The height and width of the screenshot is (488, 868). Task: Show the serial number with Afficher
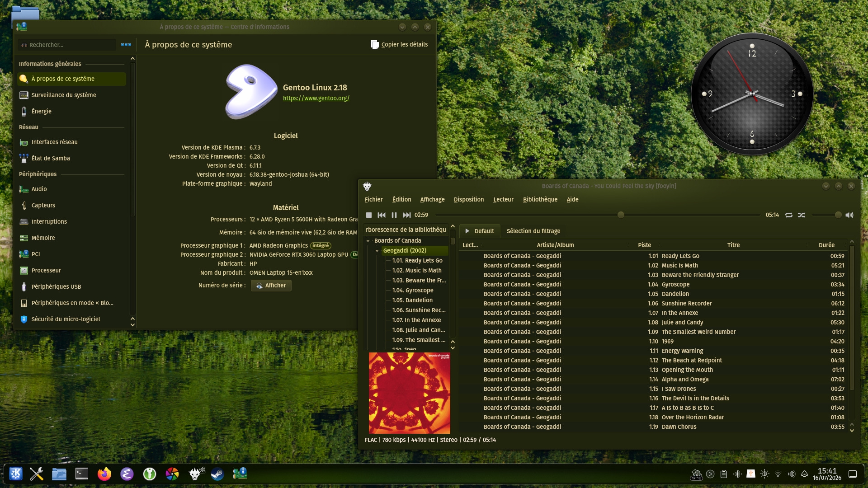click(271, 286)
